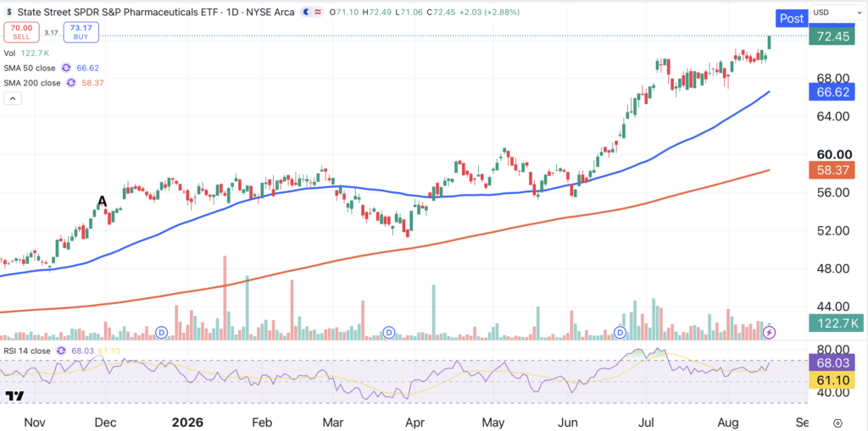Click the TradingView logo in the RSI pane
Screen dimensions: 868x431
click(14, 396)
